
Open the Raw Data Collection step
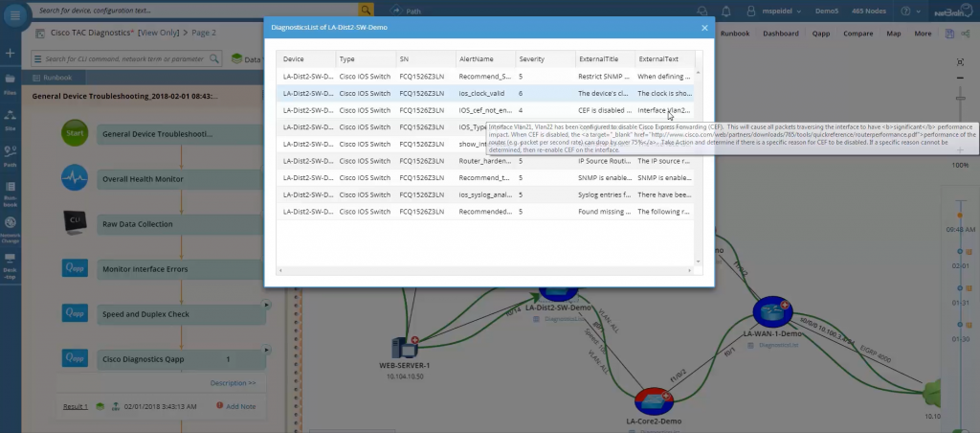[x=181, y=224]
